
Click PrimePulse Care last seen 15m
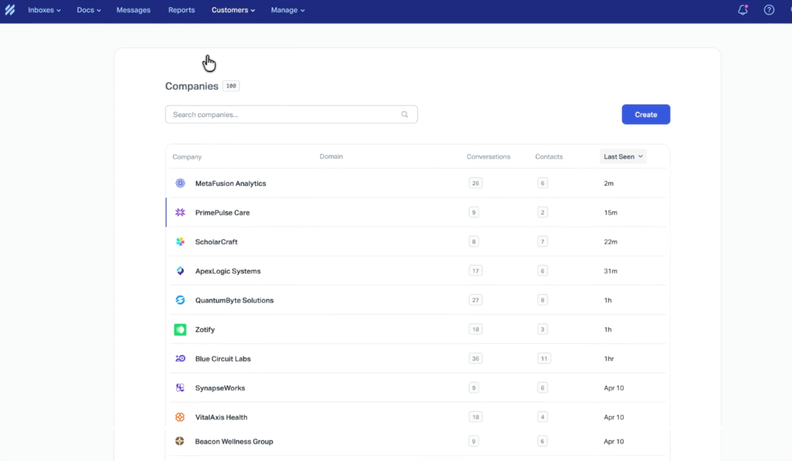(x=611, y=213)
